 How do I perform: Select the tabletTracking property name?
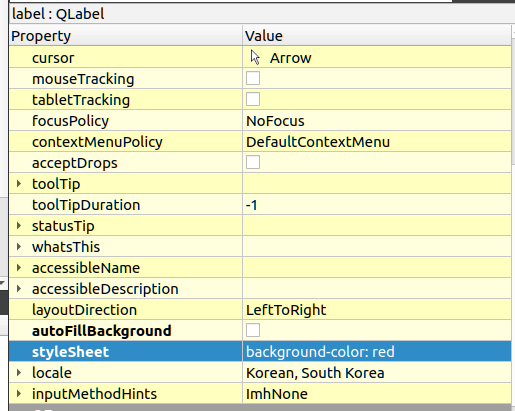(81, 100)
